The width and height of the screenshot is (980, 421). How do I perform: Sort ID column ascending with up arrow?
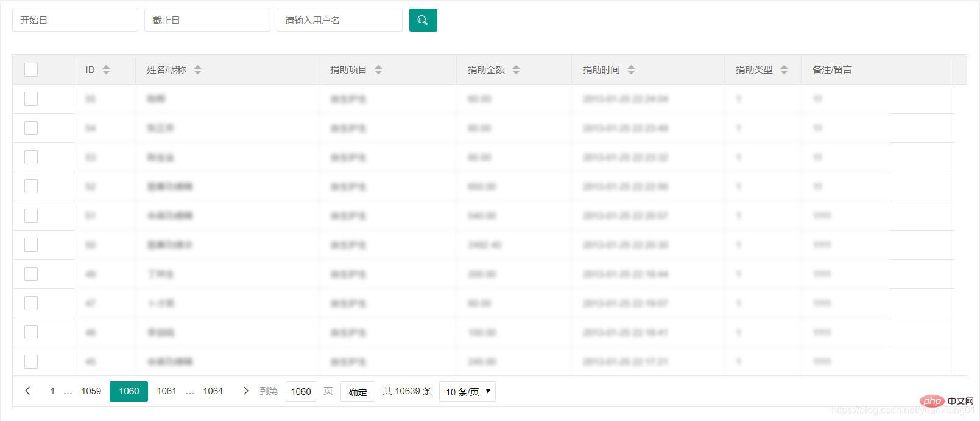click(x=106, y=67)
